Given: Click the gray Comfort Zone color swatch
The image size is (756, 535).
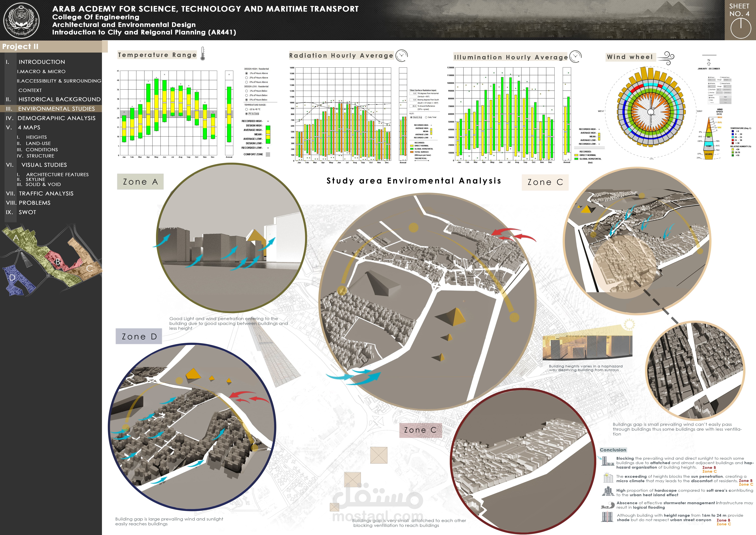Looking at the screenshot, I should 268,154.
